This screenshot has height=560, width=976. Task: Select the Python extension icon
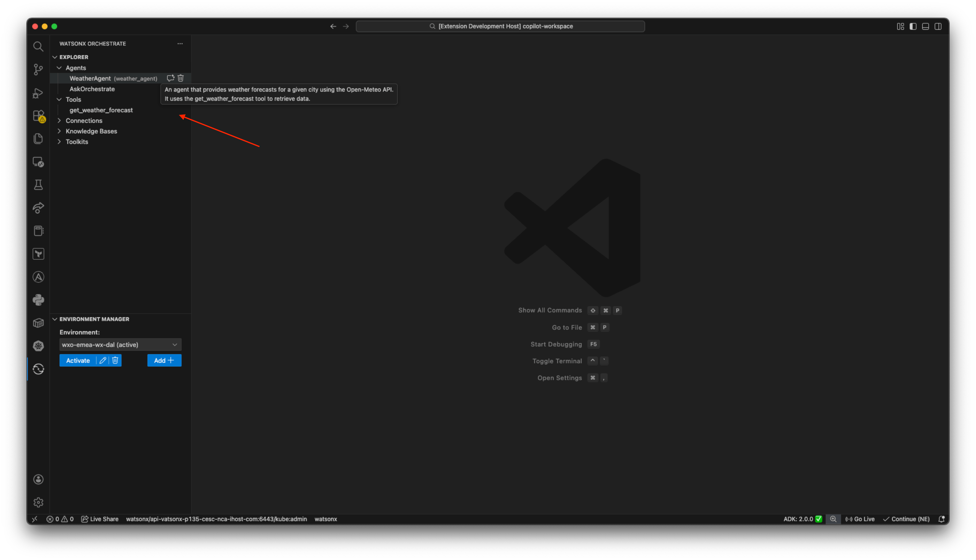coord(38,300)
